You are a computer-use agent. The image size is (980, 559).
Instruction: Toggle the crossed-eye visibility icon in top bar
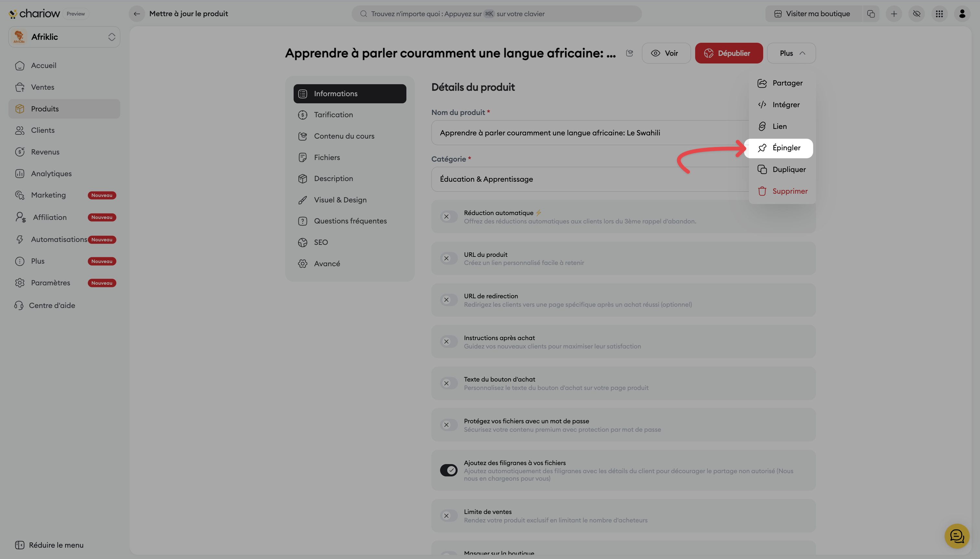[916, 14]
